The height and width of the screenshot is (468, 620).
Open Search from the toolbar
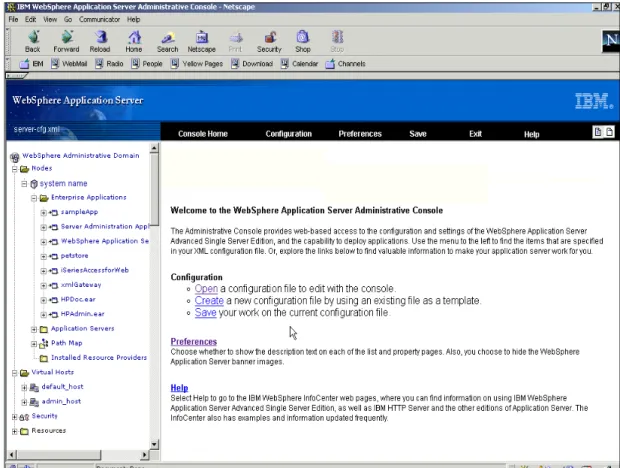point(168,38)
